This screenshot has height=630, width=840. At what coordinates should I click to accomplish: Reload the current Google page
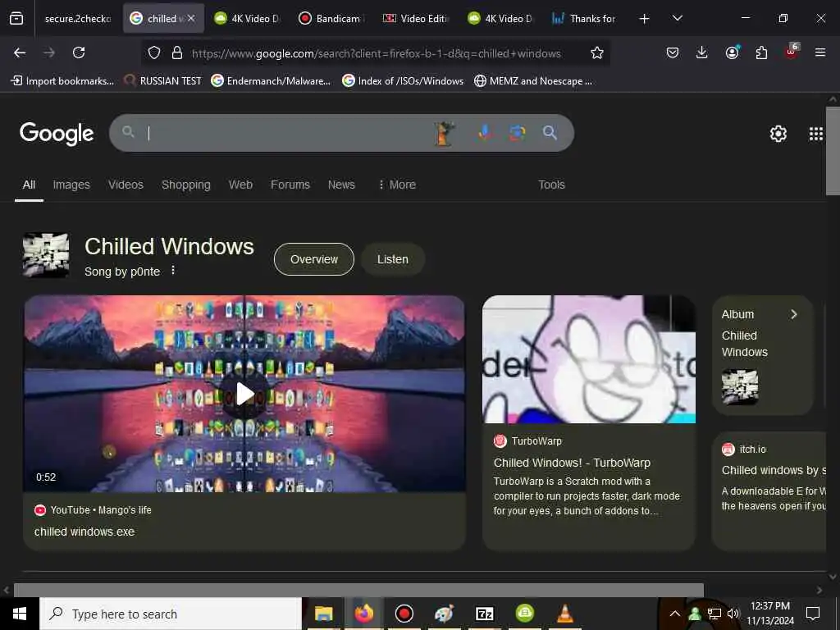pyautogui.click(x=79, y=52)
